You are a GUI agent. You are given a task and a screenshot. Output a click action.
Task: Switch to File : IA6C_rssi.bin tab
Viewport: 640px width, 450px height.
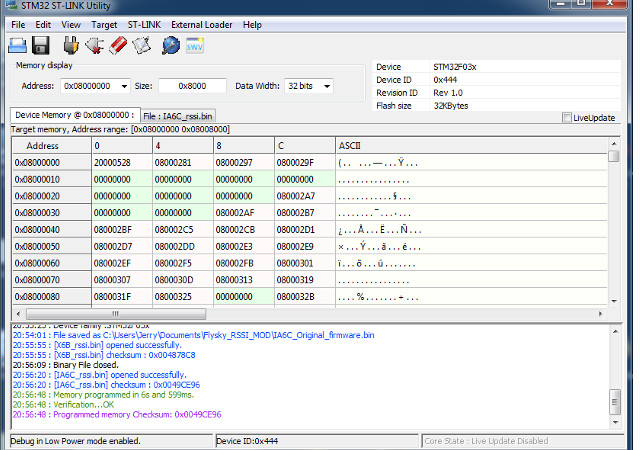coord(178,116)
